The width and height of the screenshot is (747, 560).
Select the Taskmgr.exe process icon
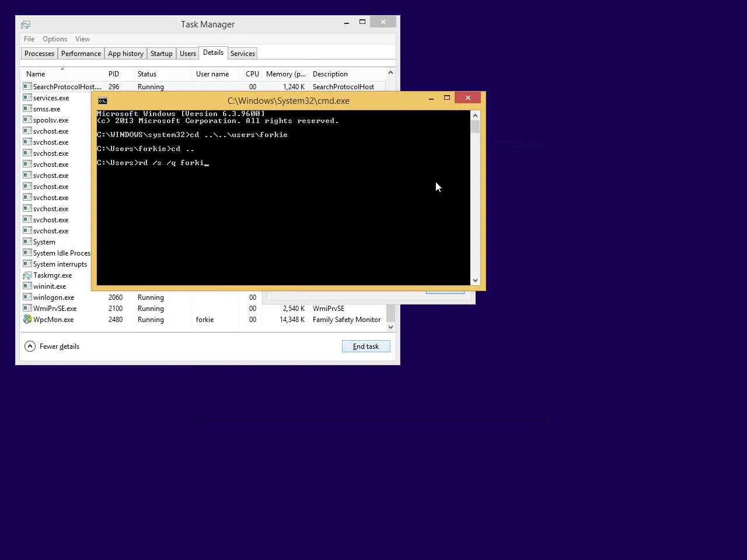point(27,275)
